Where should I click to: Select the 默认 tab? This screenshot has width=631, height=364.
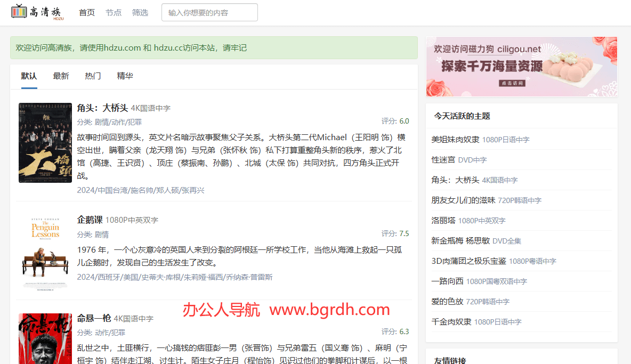29,76
